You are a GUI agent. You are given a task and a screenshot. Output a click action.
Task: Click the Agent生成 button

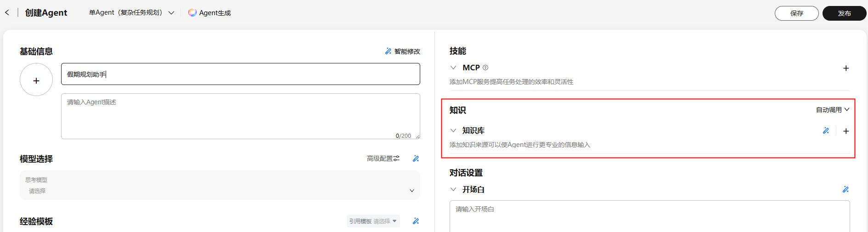(209, 13)
